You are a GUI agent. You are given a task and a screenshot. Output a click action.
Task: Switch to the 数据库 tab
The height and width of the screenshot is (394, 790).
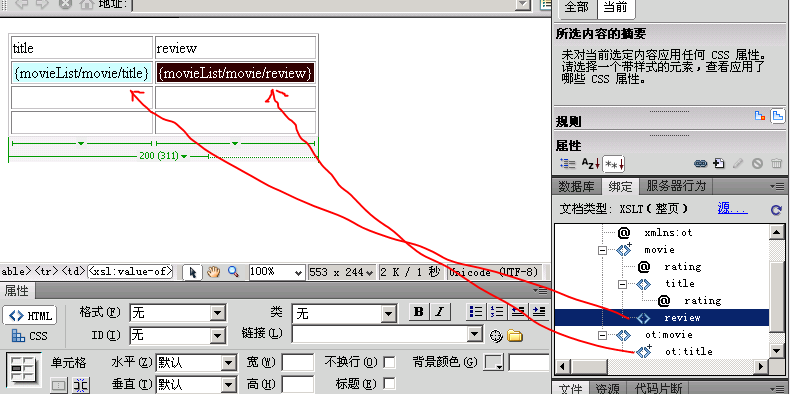point(576,186)
